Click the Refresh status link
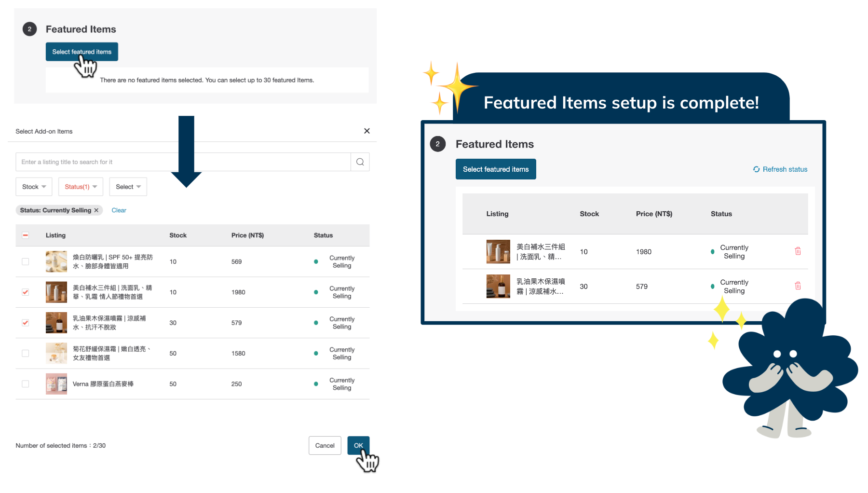 pyautogui.click(x=785, y=169)
